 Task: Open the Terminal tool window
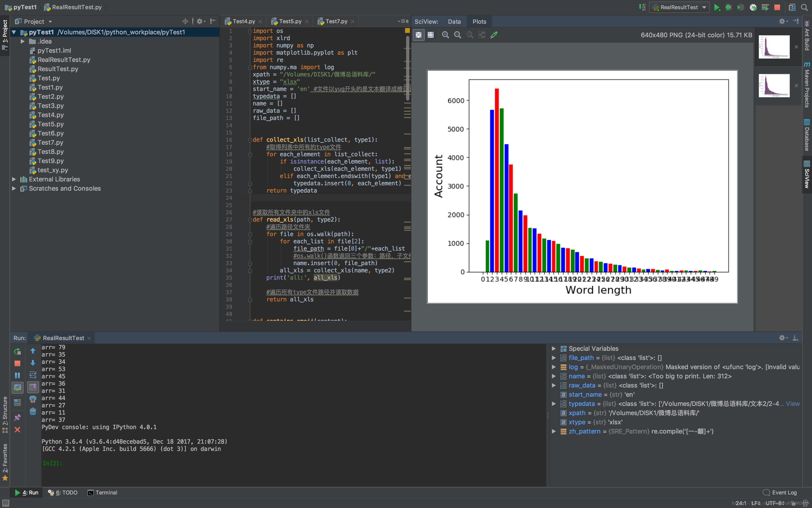pyautogui.click(x=102, y=493)
